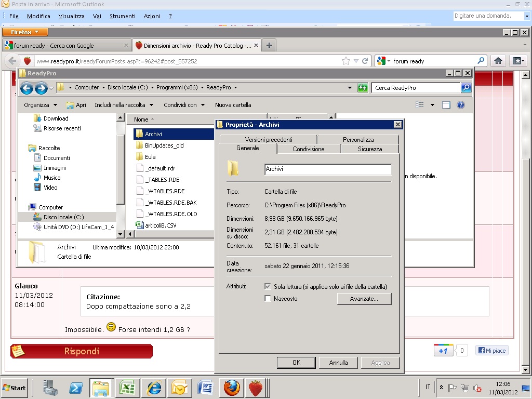532x399 pixels.
Task: Click the Mi piace Facebook button
Action: point(492,351)
